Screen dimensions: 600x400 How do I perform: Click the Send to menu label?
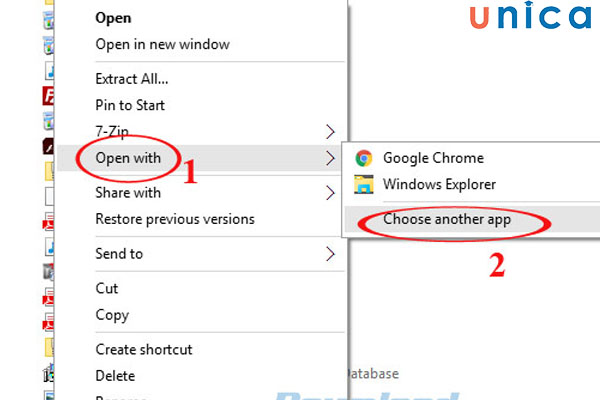pyautogui.click(x=119, y=254)
